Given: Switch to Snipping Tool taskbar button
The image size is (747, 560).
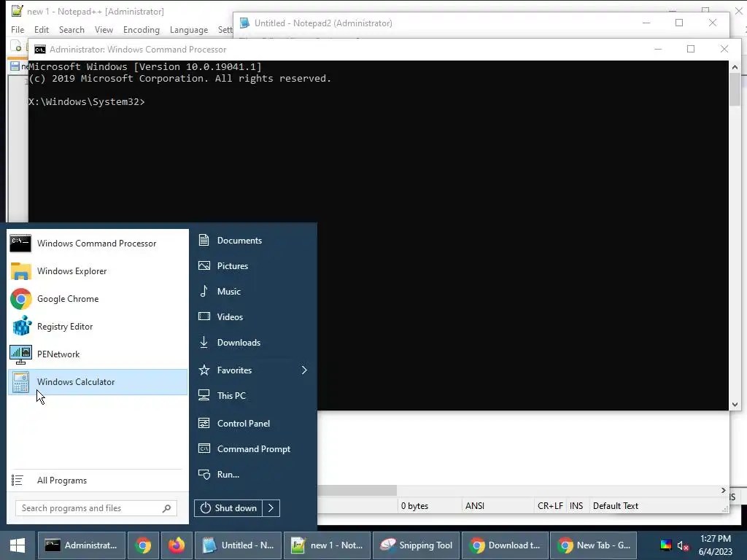Looking at the screenshot, I should [x=417, y=545].
